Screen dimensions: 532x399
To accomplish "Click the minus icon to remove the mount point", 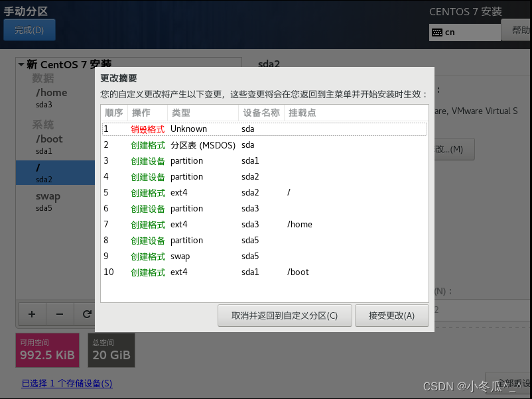I will point(60,314).
